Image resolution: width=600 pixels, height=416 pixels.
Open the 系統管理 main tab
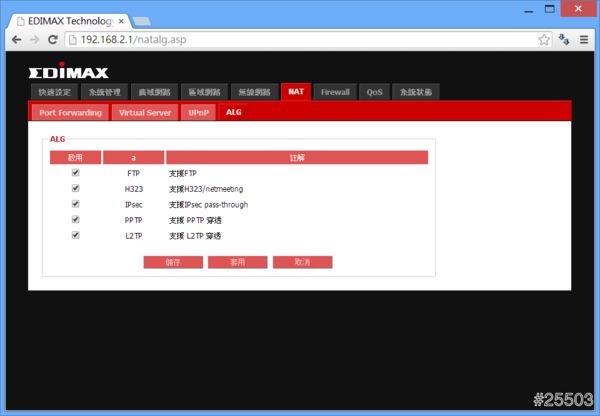point(104,92)
